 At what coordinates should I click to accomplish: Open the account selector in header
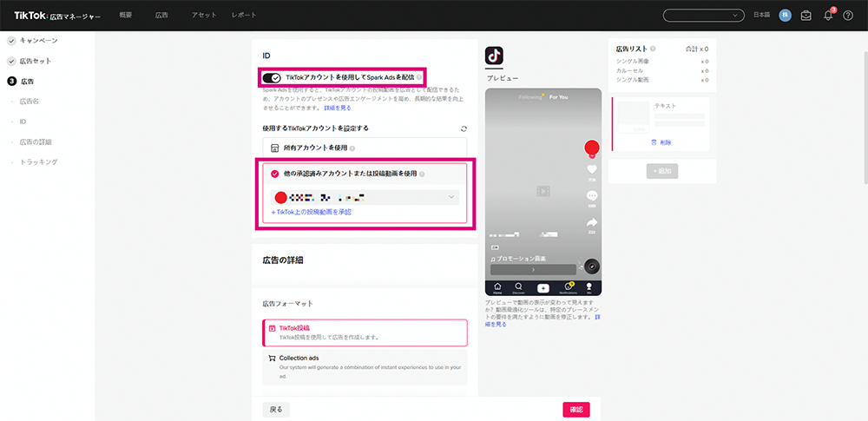(x=704, y=16)
